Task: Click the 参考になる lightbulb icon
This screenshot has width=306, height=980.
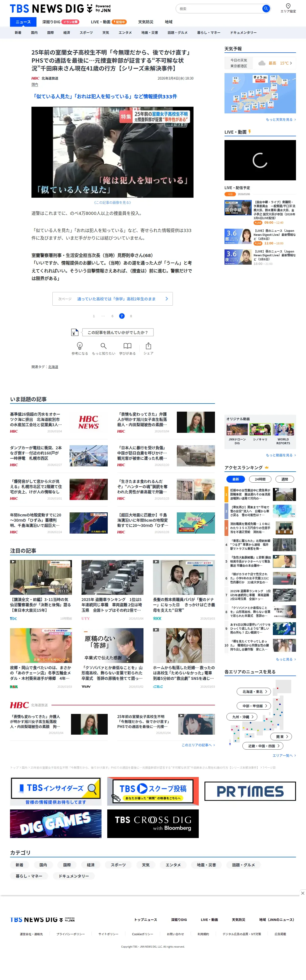Action: click(80, 345)
